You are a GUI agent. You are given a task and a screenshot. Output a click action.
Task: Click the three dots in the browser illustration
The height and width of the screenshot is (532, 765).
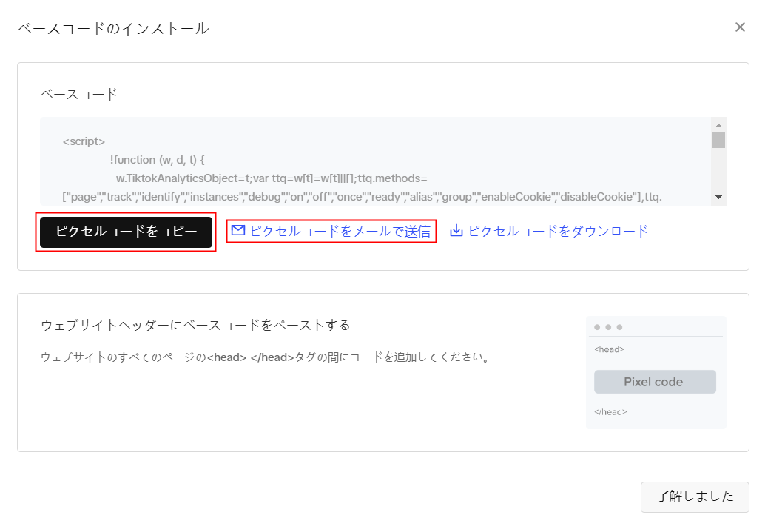[608, 327]
